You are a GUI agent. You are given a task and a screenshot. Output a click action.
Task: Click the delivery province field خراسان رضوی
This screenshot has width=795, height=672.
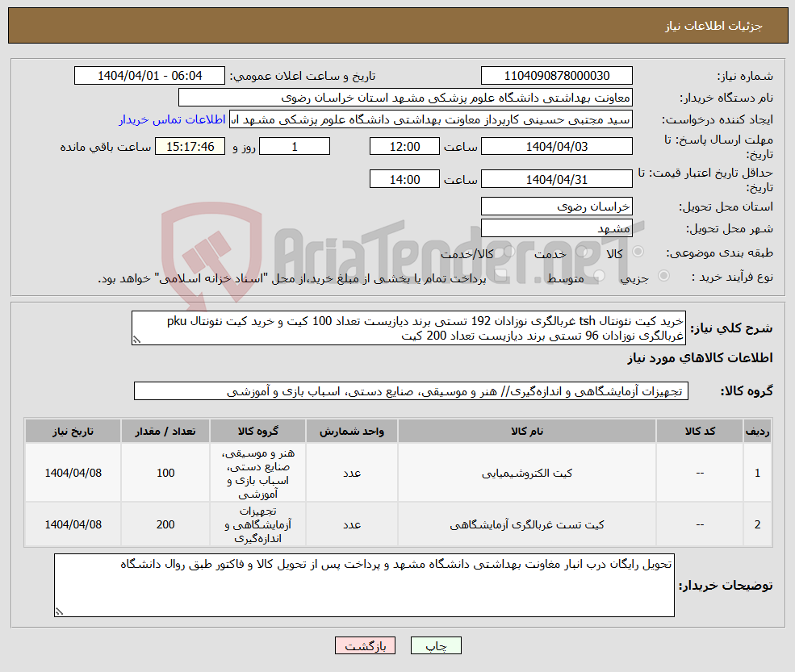[x=557, y=207]
